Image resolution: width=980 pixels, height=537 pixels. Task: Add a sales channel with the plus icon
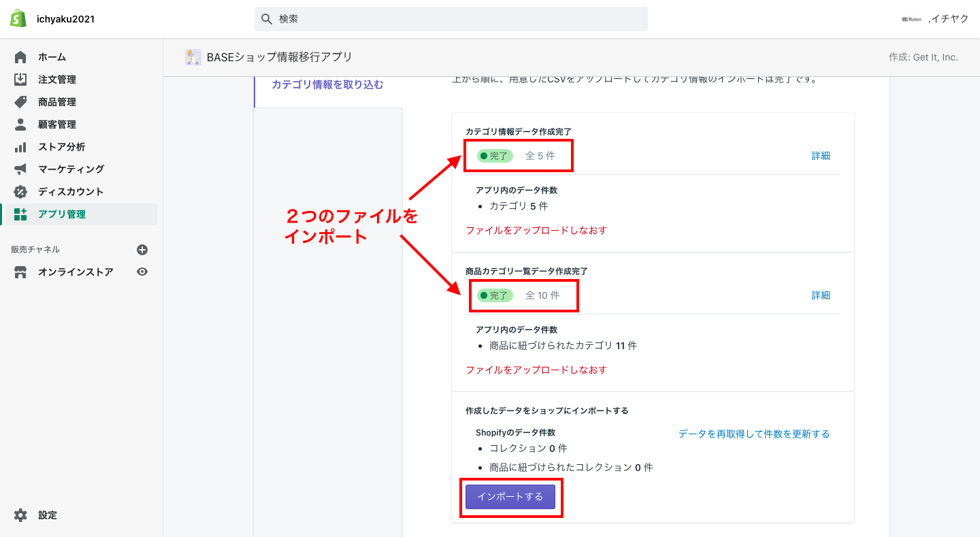click(x=142, y=250)
